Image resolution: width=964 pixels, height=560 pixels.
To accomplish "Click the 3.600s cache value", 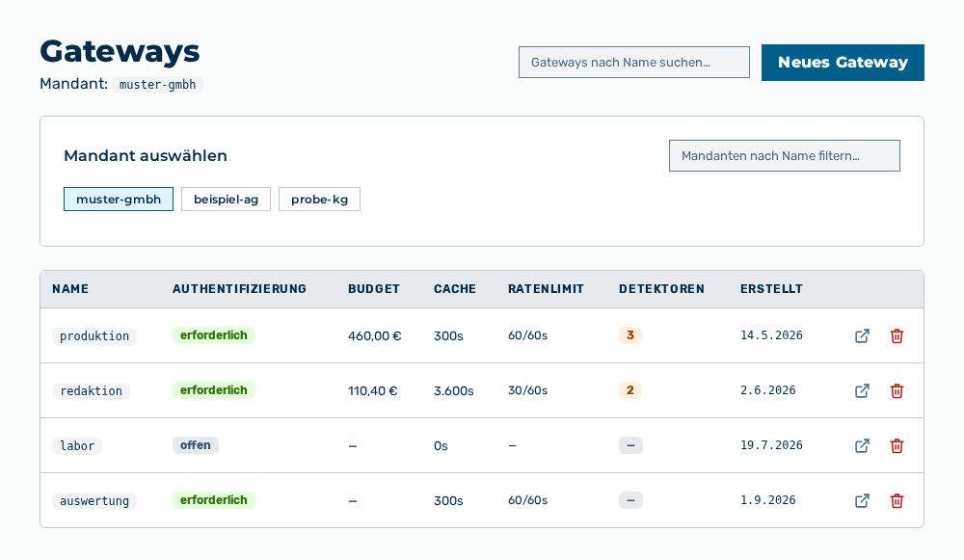I will point(454,390).
